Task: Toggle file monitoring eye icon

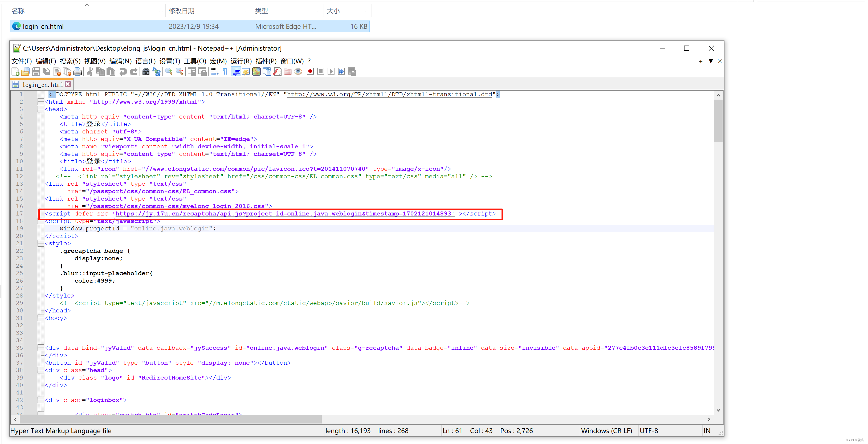Action: [298, 71]
